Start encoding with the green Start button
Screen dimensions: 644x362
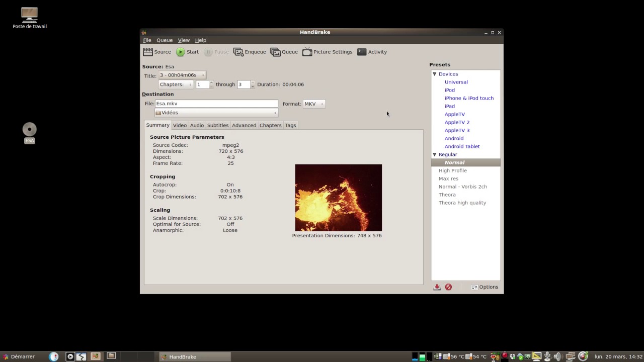(x=187, y=52)
